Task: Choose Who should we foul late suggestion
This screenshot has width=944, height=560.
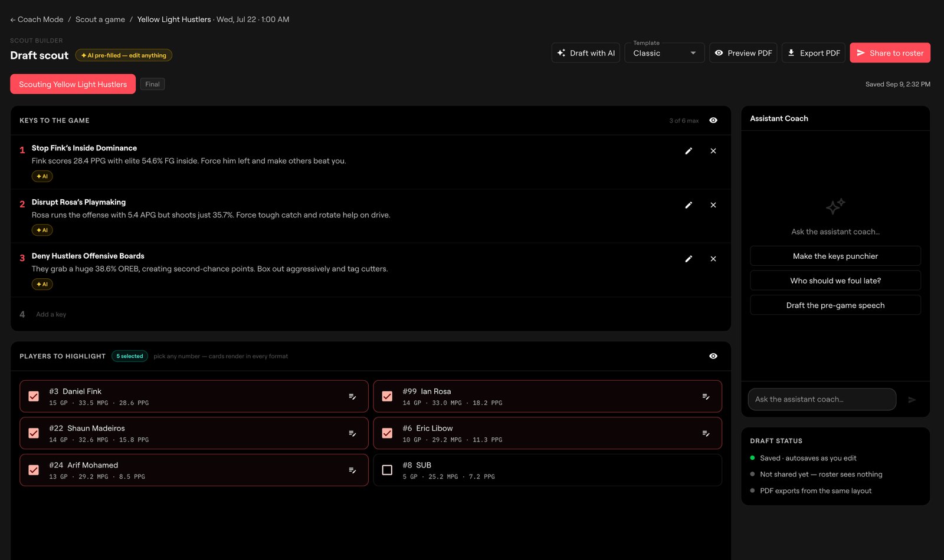Action: pos(835,281)
